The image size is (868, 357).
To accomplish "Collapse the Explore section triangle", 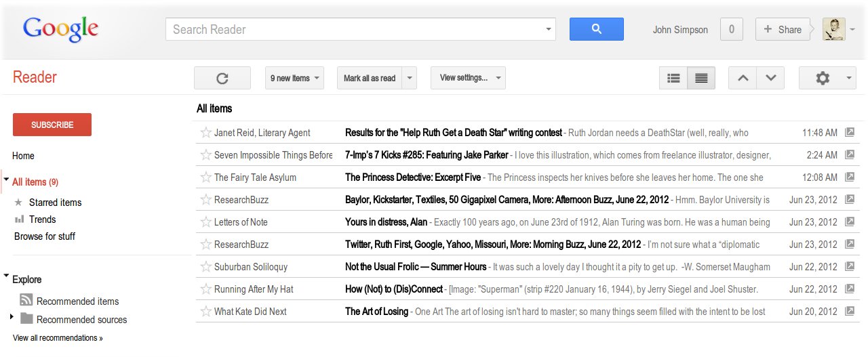I will (x=6, y=276).
